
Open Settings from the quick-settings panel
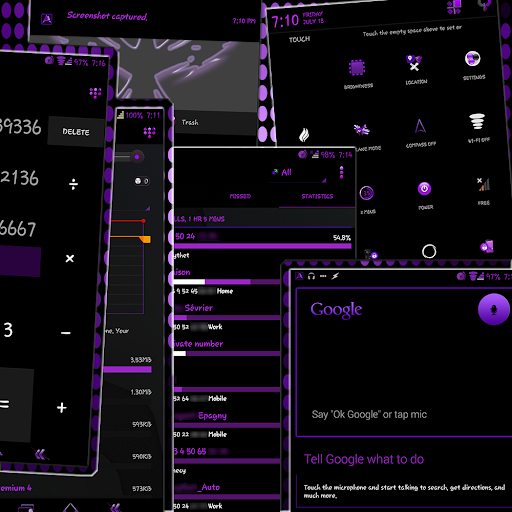(473, 59)
